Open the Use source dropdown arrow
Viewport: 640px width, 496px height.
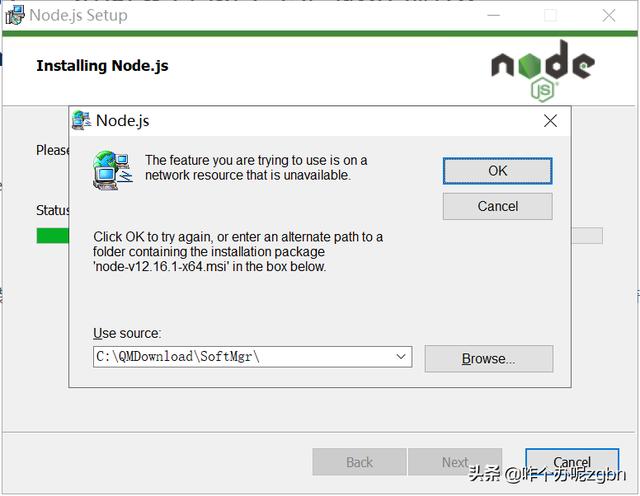tap(401, 357)
